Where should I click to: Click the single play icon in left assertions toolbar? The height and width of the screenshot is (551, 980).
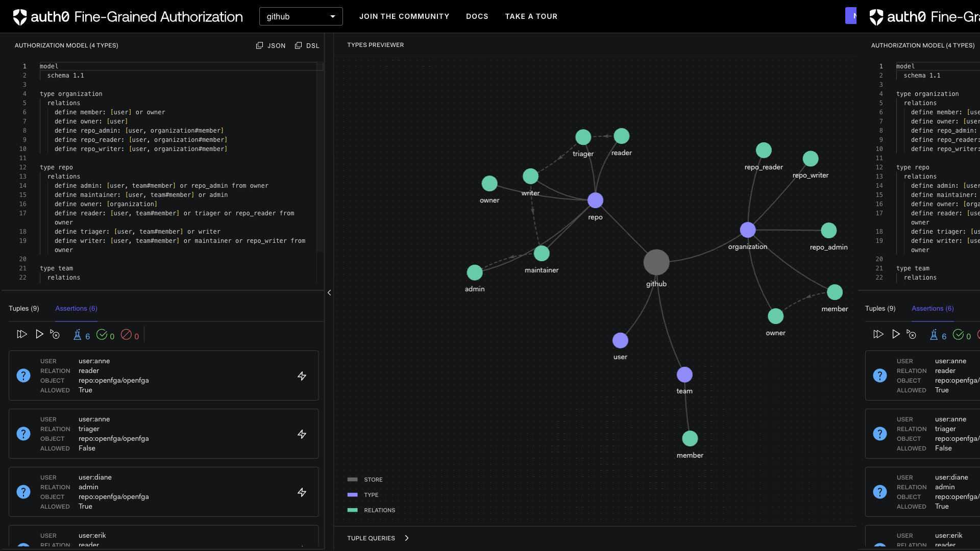(39, 334)
